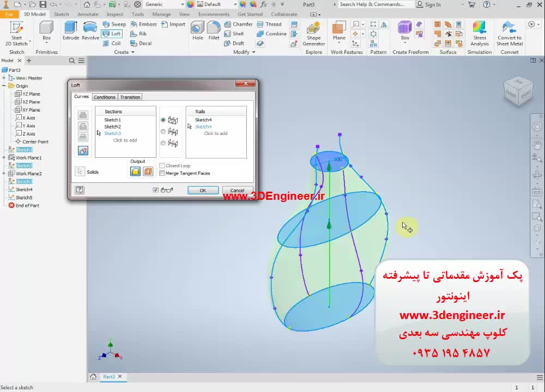Click the Combine tool
The width and height of the screenshot is (545, 392).
272,34
